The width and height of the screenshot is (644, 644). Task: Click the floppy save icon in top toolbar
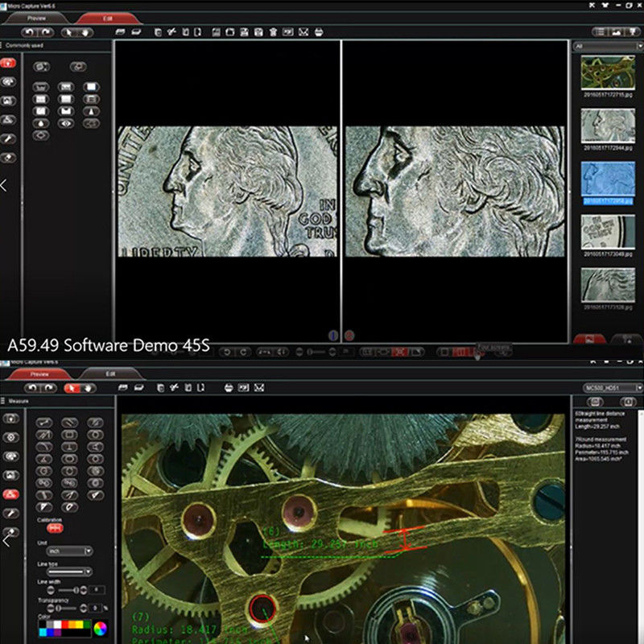coord(245,32)
